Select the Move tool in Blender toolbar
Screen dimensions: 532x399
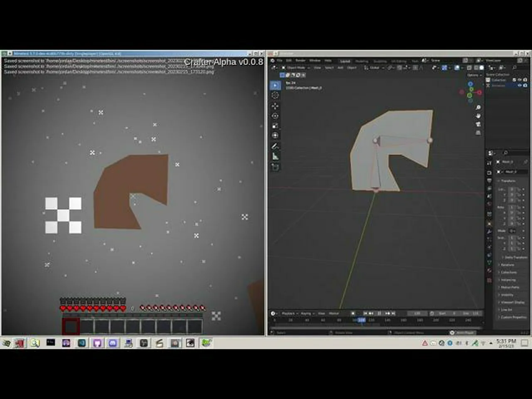coord(275,106)
